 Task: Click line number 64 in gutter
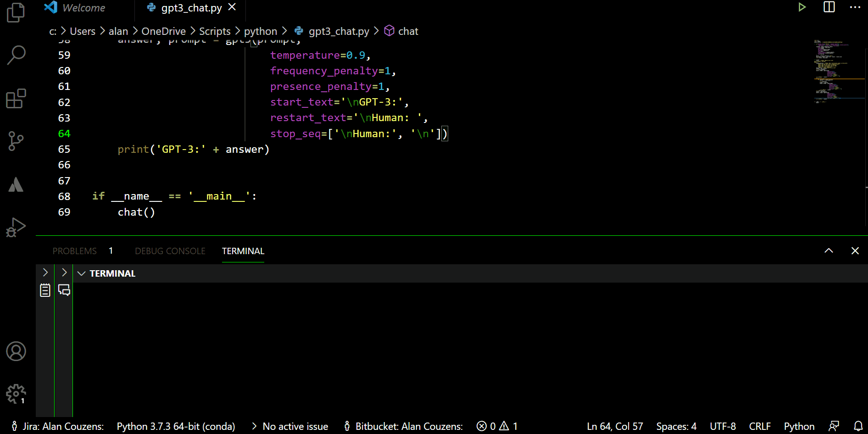click(x=64, y=134)
